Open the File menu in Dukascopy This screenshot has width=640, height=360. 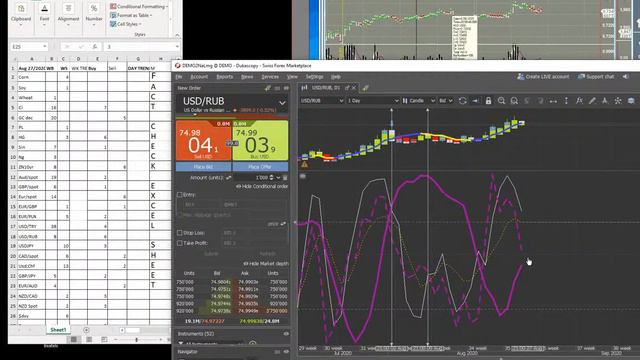pos(179,77)
